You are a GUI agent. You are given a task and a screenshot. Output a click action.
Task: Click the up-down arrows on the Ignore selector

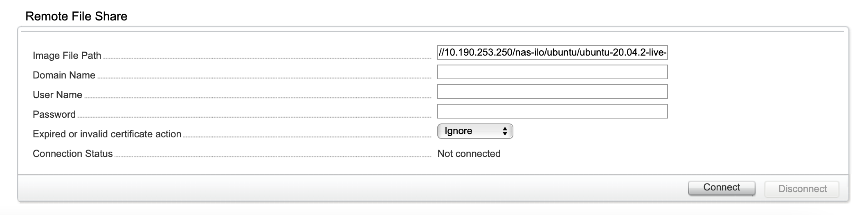point(505,131)
